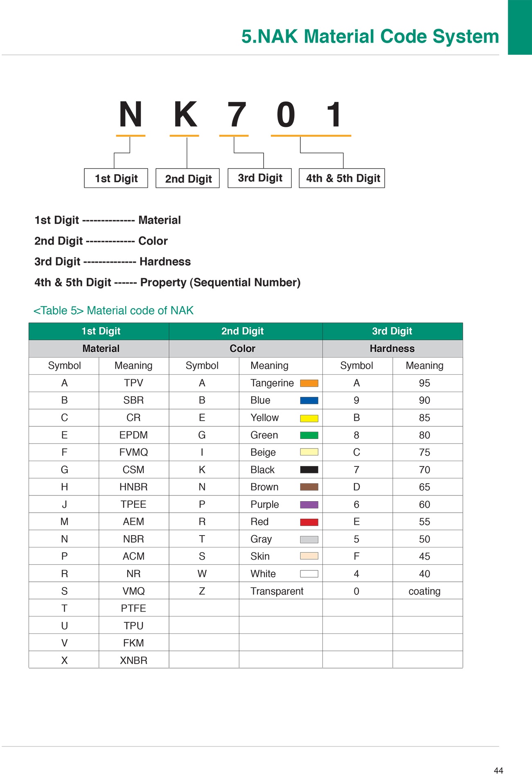
Task: Click the Black color swatch
Action: tap(309, 470)
